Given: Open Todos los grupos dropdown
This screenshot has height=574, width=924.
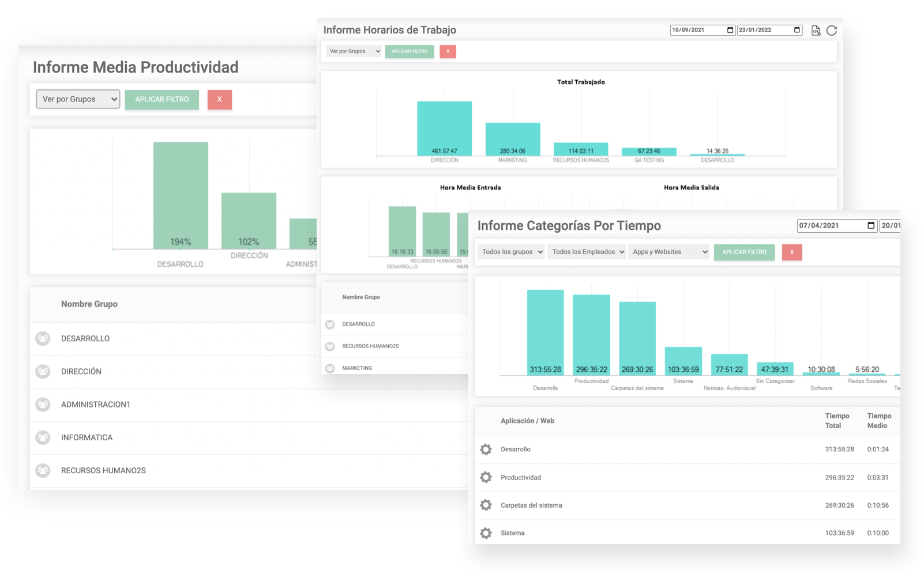Looking at the screenshot, I should [511, 252].
